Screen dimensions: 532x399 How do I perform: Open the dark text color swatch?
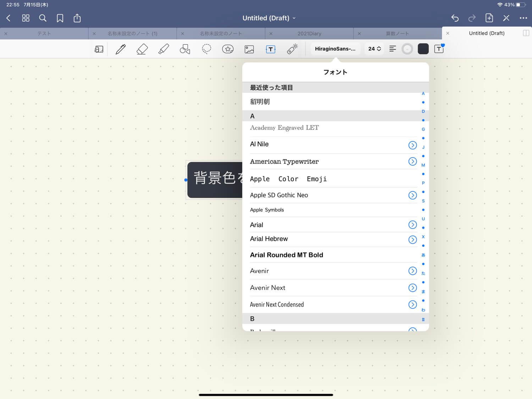(x=423, y=49)
